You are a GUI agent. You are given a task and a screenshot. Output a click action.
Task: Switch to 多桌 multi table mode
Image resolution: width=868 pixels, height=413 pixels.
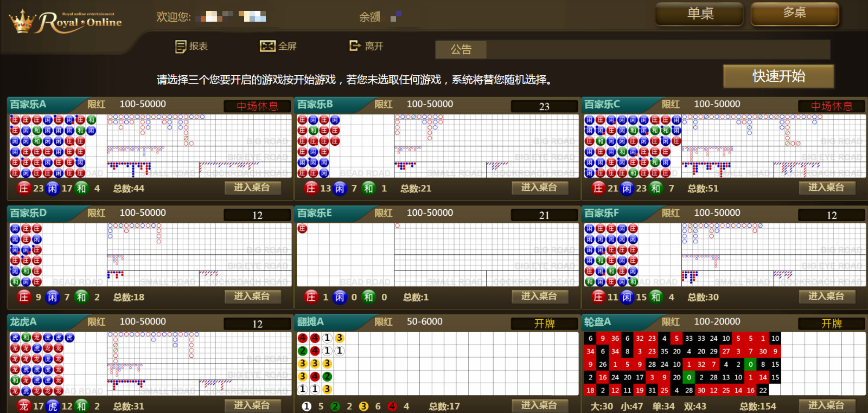pyautogui.click(x=795, y=14)
